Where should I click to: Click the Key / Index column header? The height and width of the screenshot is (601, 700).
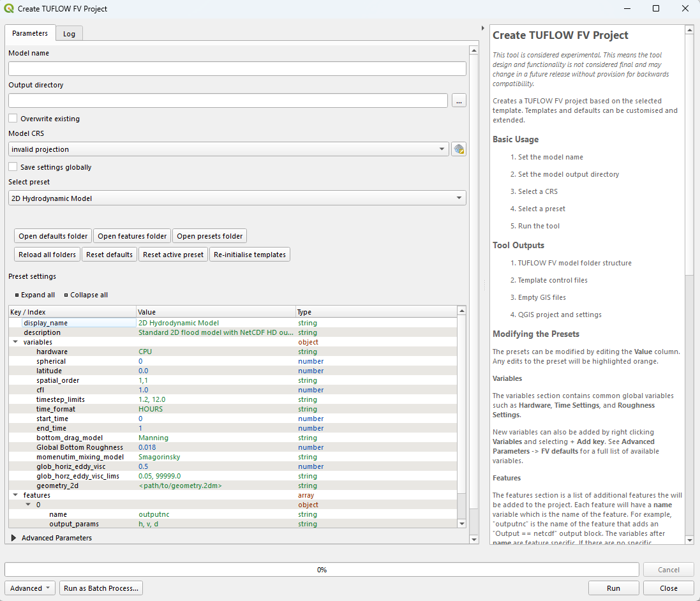point(72,311)
